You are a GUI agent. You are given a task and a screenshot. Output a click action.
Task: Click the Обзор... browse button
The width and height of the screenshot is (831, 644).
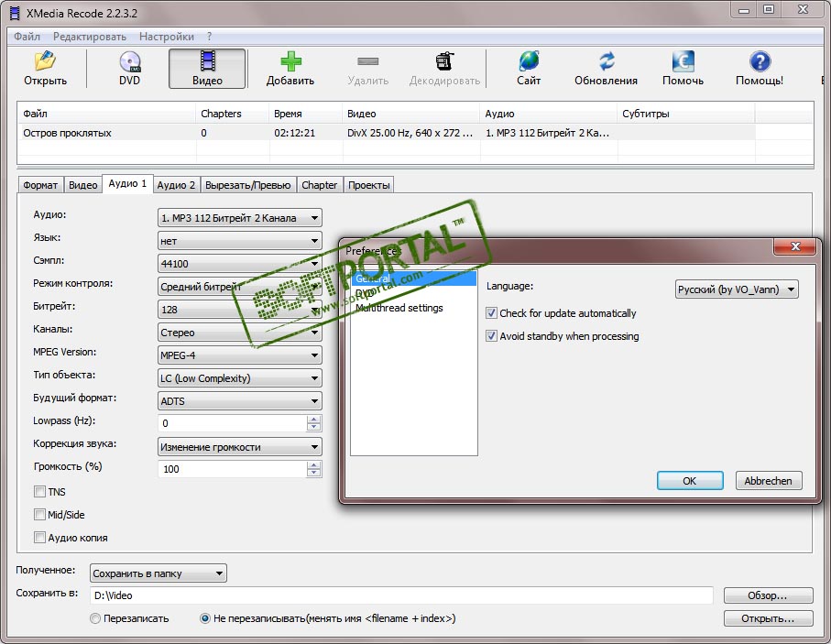pyautogui.click(x=768, y=595)
